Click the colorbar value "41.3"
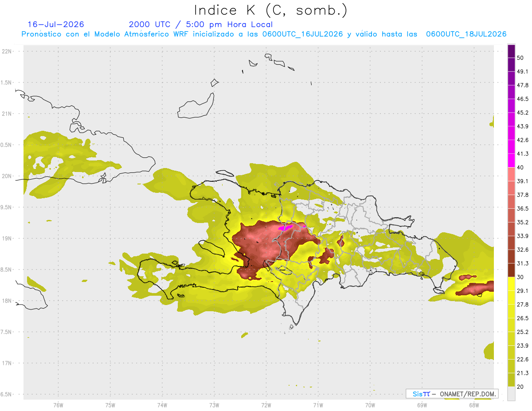Image resolution: width=532 pixels, height=411 pixels. 523,154
